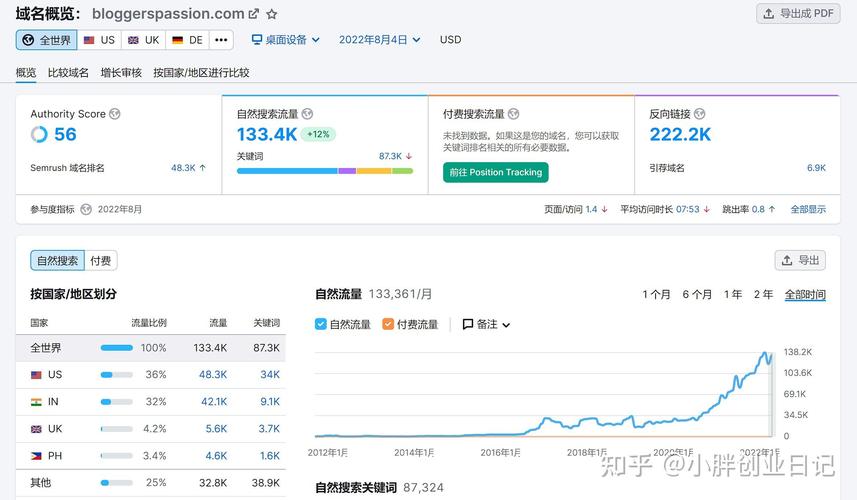Expand the 备注 notes dropdown
Screen dimensions: 857x500
(x=486, y=325)
